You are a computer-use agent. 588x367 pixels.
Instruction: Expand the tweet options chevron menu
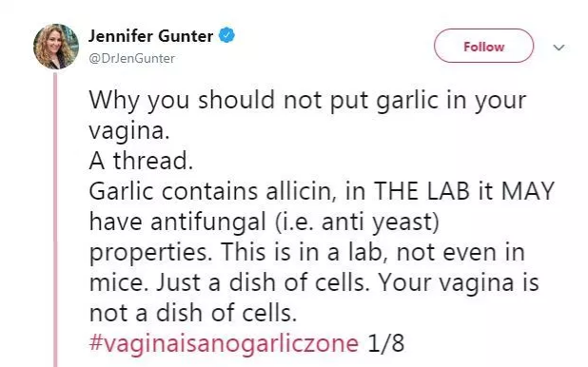pyautogui.click(x=559, y=48)
